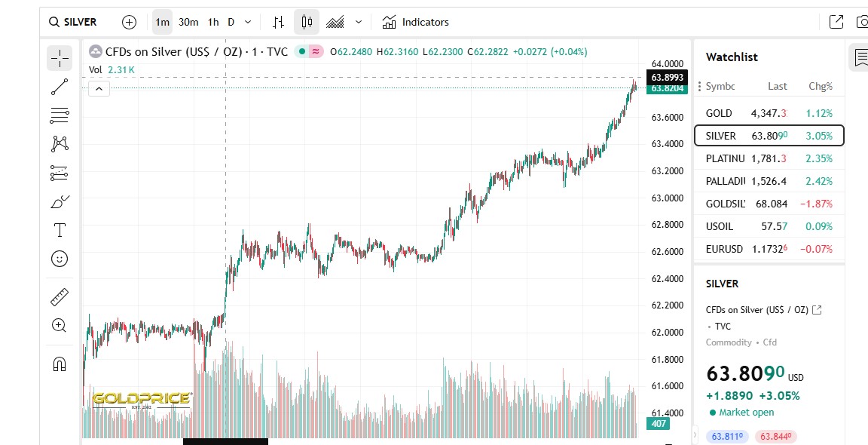
Task: Select the Area chart style
Action: 335,22
